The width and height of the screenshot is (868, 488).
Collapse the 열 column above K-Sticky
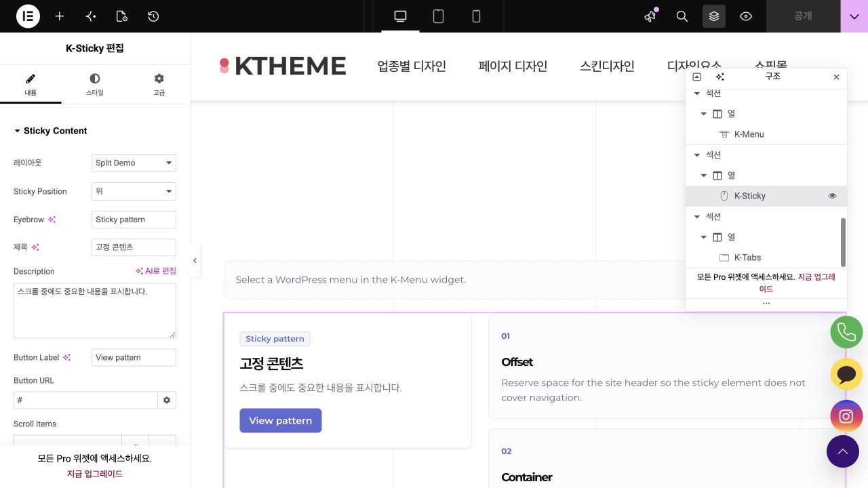tap(704, 176)
